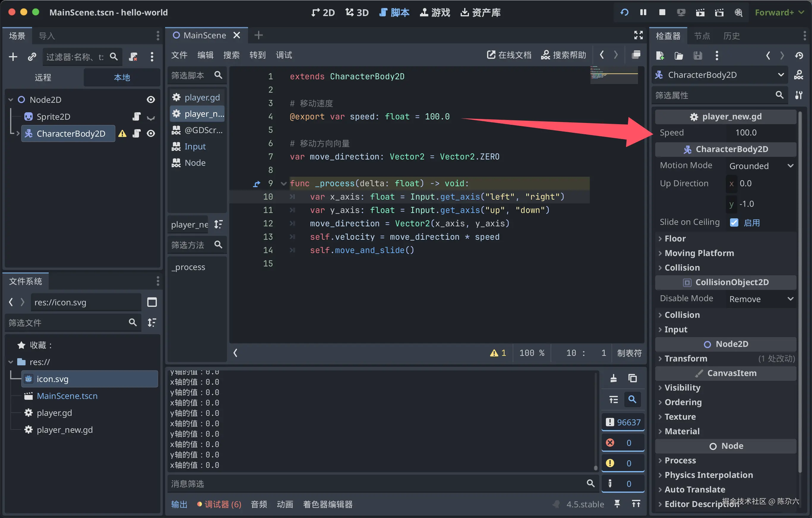Uncheck Slide on Ceiling checkbox
Viewport: 812px width, 518px height.
pos(734,222)
